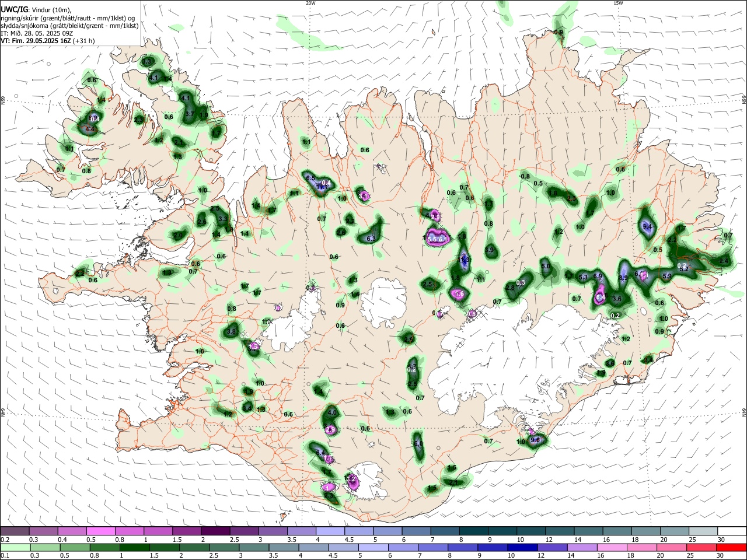Screen dimensions: 747x560
Task: Click the 5.3 precipitation value on the map
Action: 583,277
